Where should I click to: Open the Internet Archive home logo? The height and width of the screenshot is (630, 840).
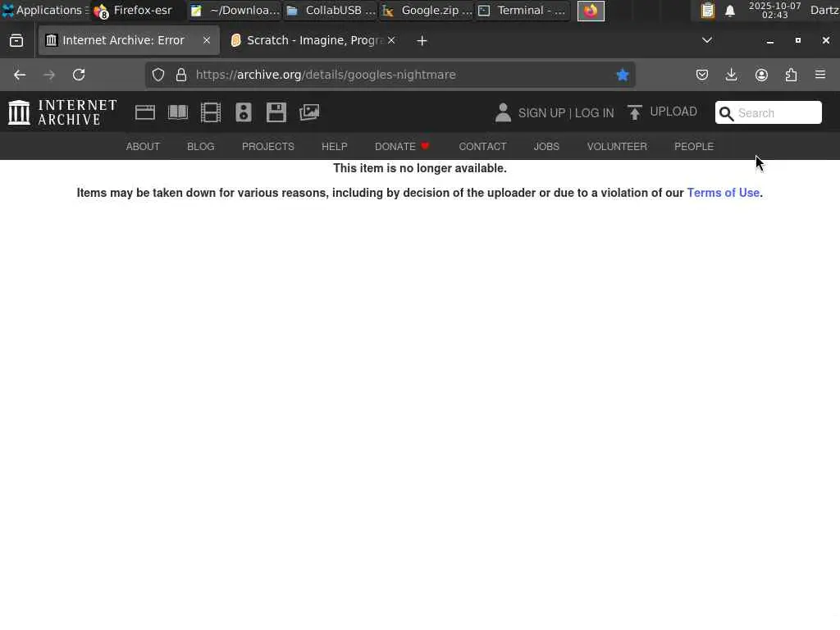[x=62, y=112]
